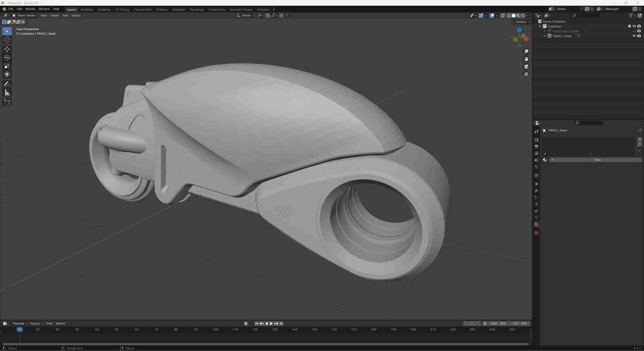The image size is (644, 351).
Task: Switch to the Sculpting workspace tab
Action: (x=104, y=9)
